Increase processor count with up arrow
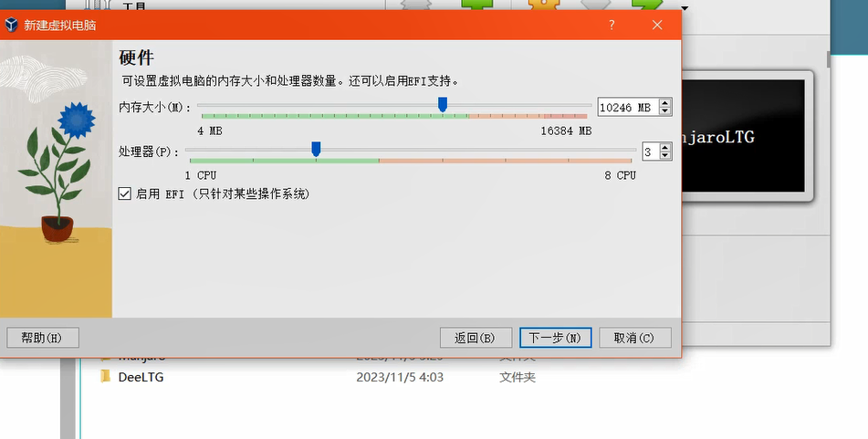The width and height of the screenshot is (868, 439). tap(665, 147)
